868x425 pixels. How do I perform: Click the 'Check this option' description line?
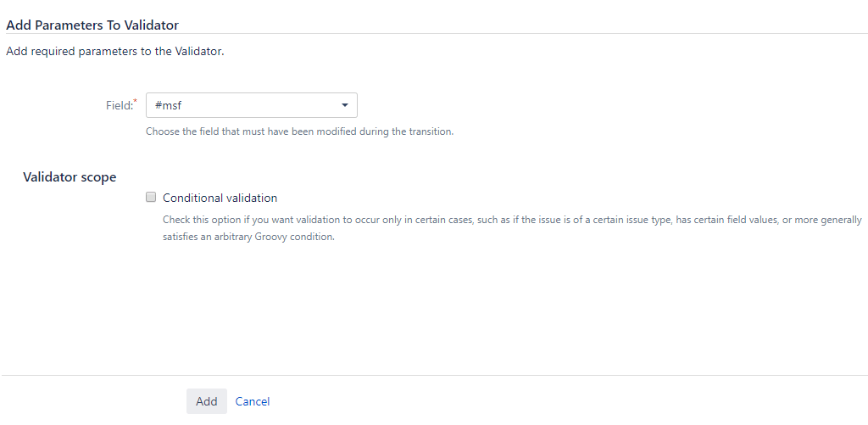pyautogui.click(x=512, y=220)
